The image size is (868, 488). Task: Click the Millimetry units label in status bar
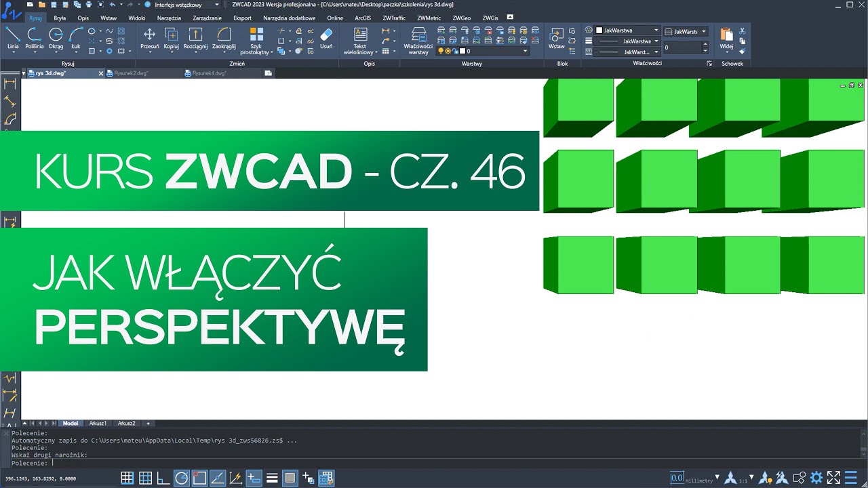699,481
